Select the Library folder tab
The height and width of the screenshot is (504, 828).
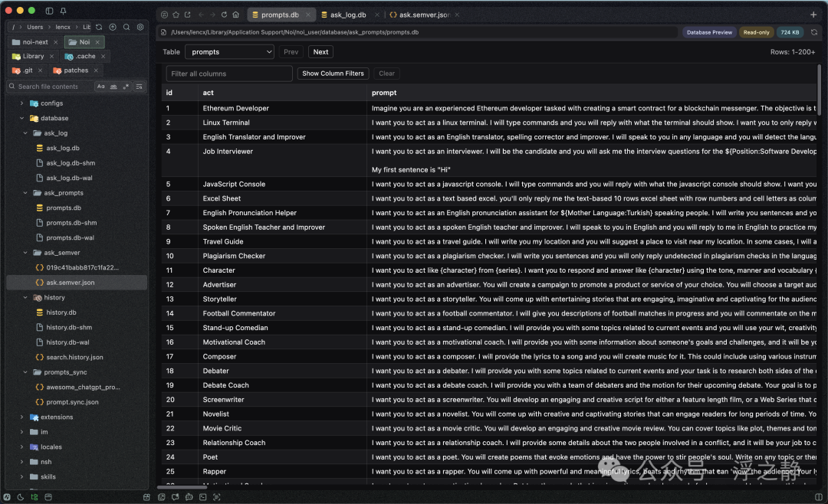pos(33,56)
